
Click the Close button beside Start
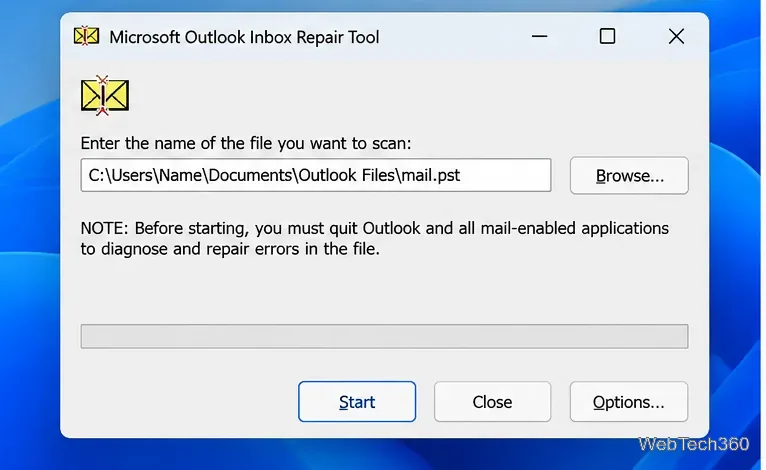click(x=492, y=402)
